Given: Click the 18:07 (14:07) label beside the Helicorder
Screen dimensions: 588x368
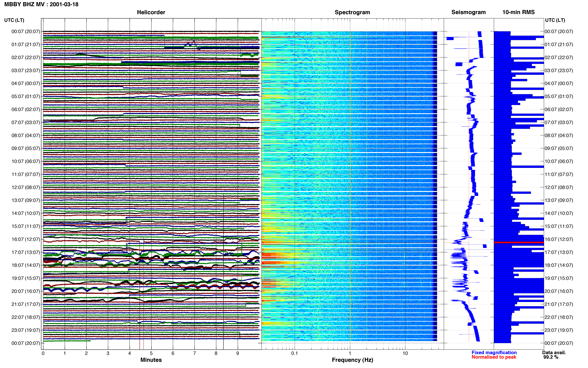Looking at the screenshot, I should (x=26, y=265).
